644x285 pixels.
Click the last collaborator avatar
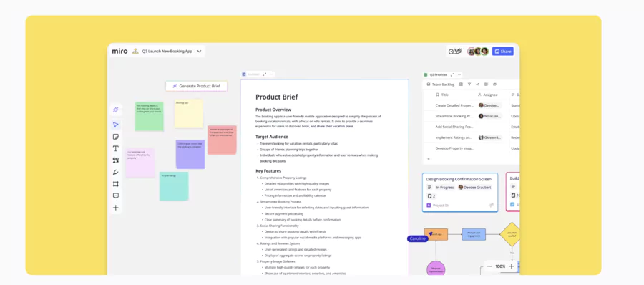484,52
